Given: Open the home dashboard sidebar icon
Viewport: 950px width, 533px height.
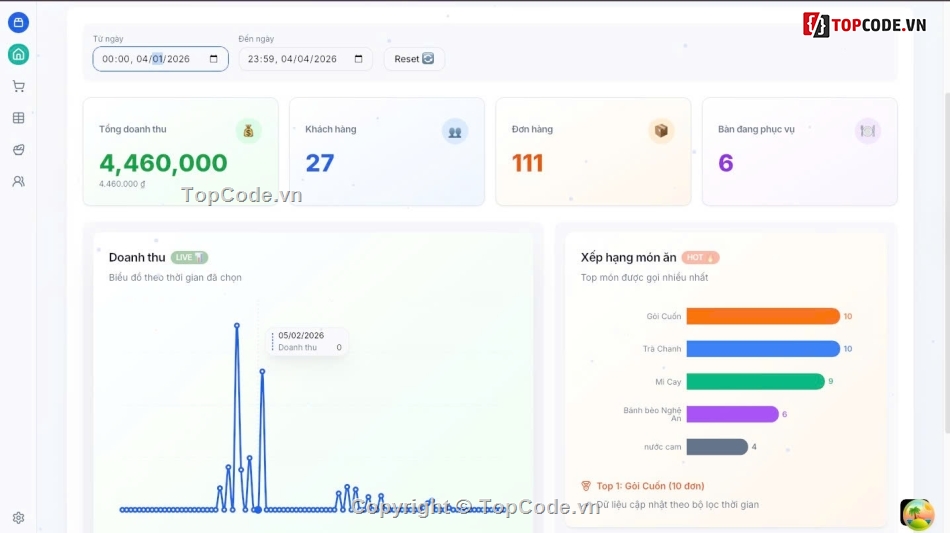Looking at the screenshot, I should pos(18,55).
